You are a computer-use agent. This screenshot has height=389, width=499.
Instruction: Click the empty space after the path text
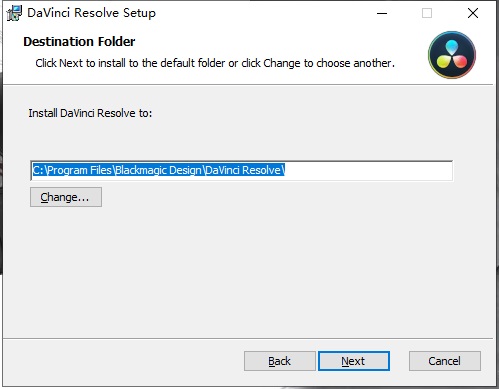coord(368,170)
